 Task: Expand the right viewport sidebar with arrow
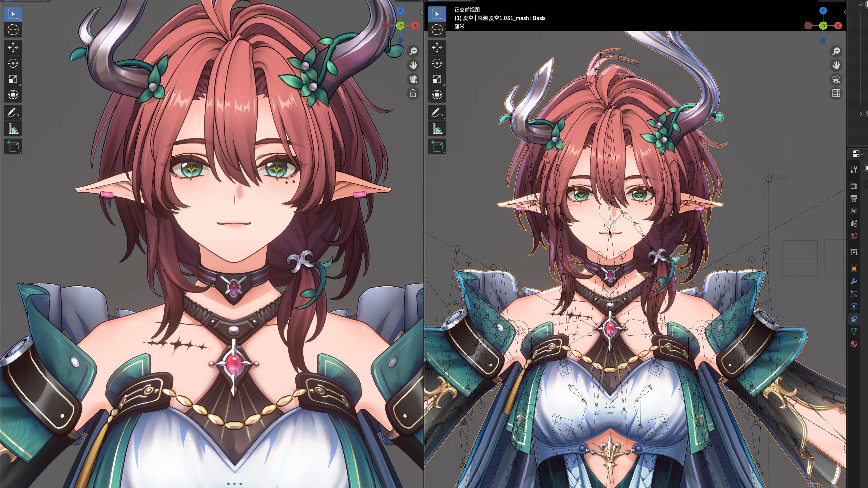point(845,12)
